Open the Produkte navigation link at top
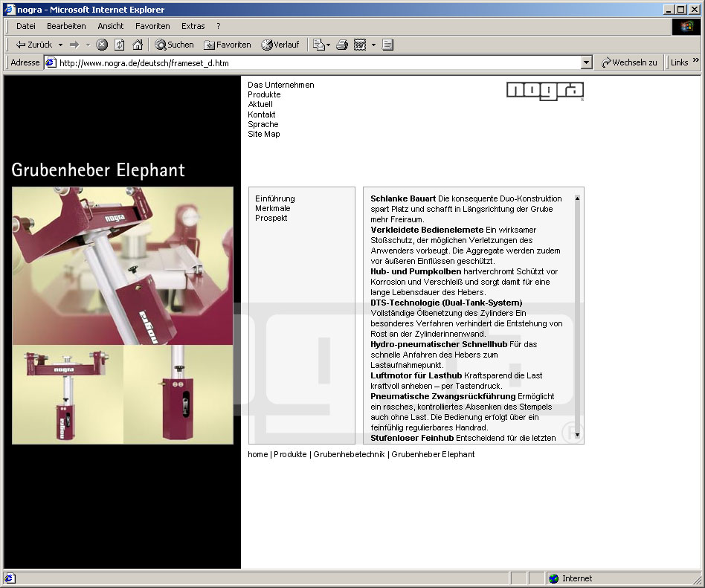Viewport: 705px width, 588px height. point(264,94)
